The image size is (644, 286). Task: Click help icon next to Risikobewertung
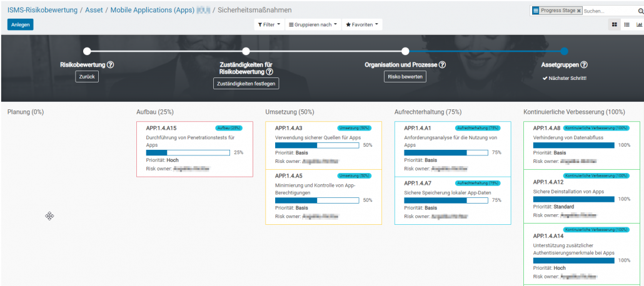tap(111, 64)
